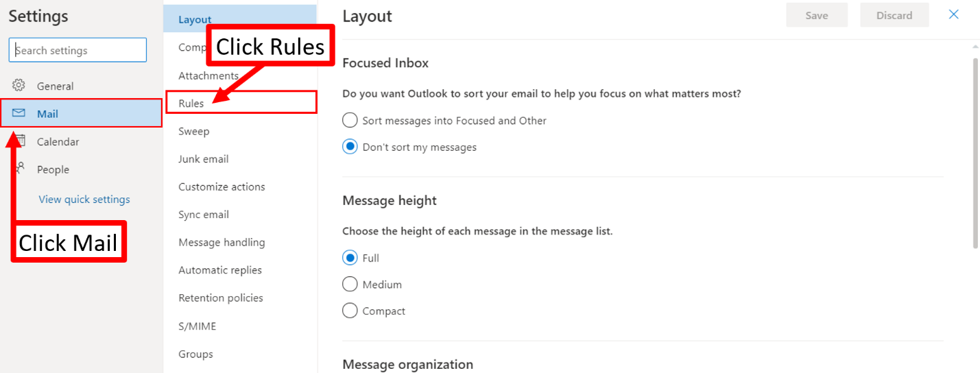
Task: Select Don't sort my messages option
Action: click(x=350, y=147)
